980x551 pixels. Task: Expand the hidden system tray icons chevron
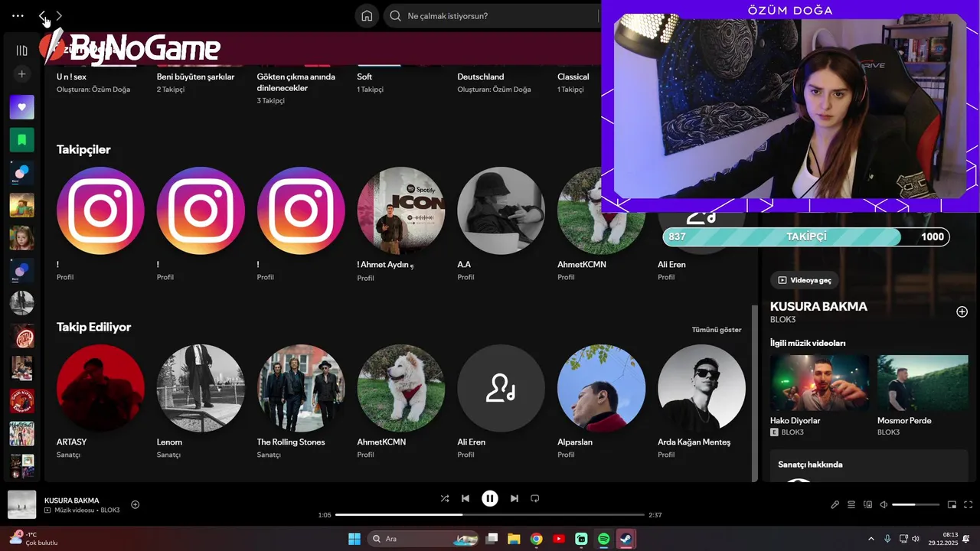(871, 539)
